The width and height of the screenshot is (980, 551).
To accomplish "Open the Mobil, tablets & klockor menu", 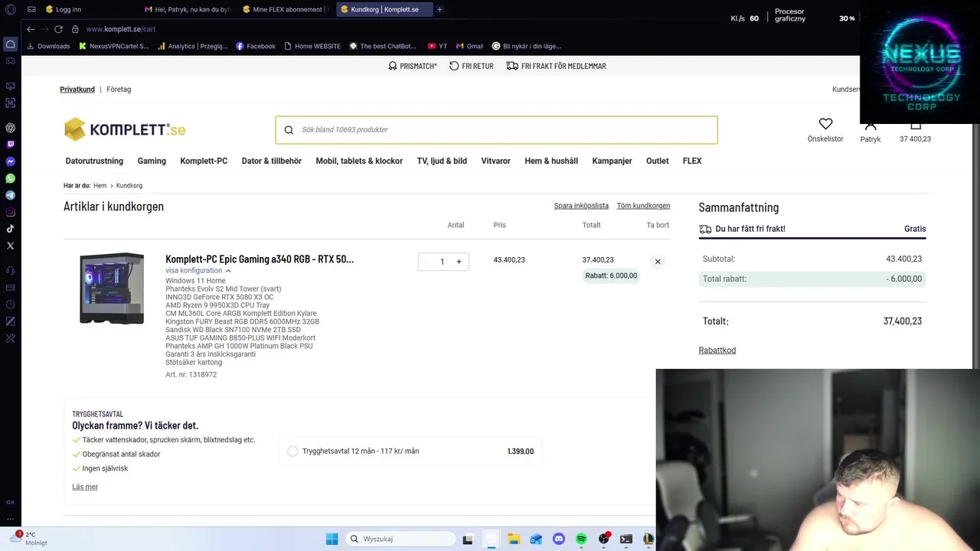I will 359,161.
